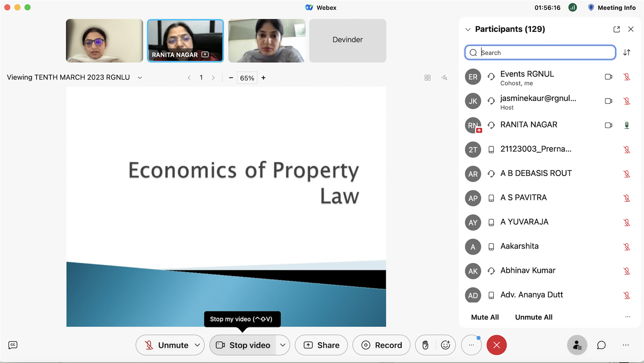This screenshot has height=363, width=644.
Task: Open Meeting Info
Action: [611, 7]
